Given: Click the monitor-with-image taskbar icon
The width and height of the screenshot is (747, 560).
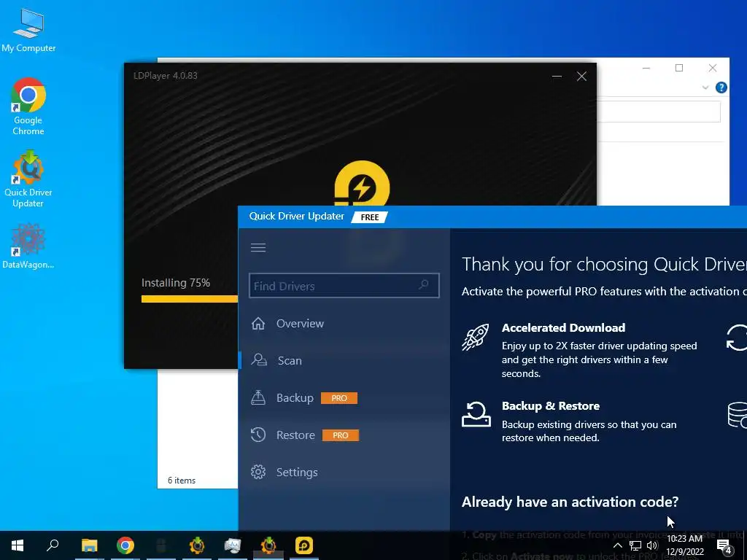Looking at the screenshot, I should (x=233, y=545).
